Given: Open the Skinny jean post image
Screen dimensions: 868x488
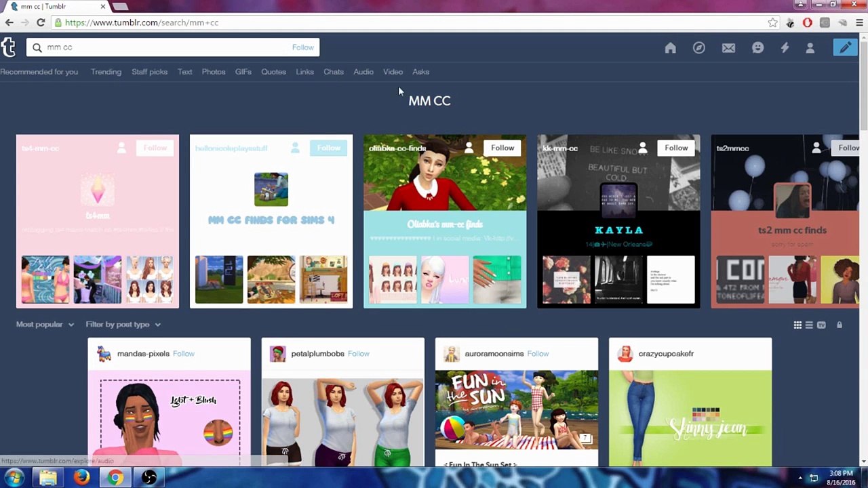Looking at the screenshot, I should 690,418.
